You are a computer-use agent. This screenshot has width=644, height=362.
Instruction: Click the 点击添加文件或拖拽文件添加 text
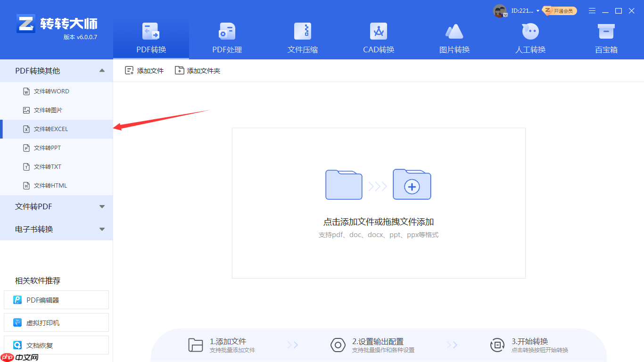(x=379, y=222)
